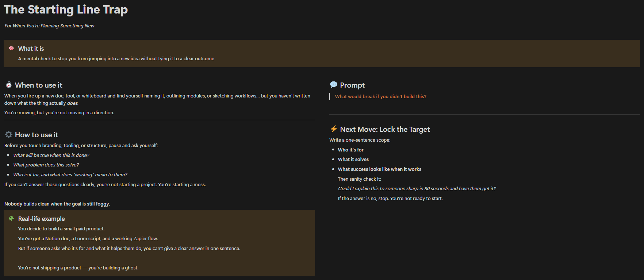Click the line You're moving, but you're not moving
Viewport: 644px width, 280px height.
point(59,113)
